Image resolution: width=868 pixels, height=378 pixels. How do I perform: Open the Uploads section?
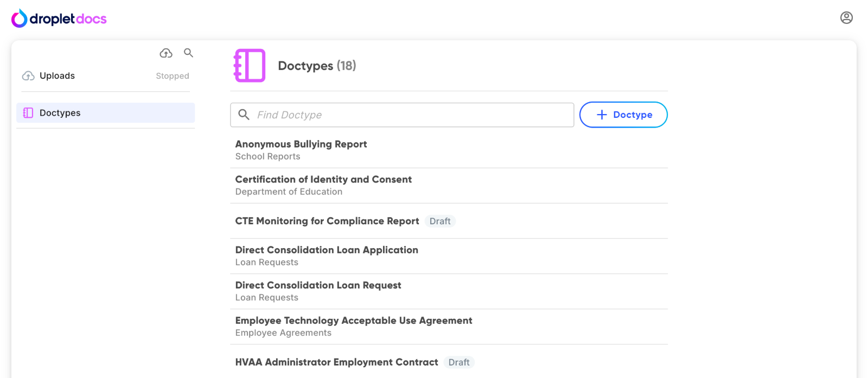click(x=106, y=76)
